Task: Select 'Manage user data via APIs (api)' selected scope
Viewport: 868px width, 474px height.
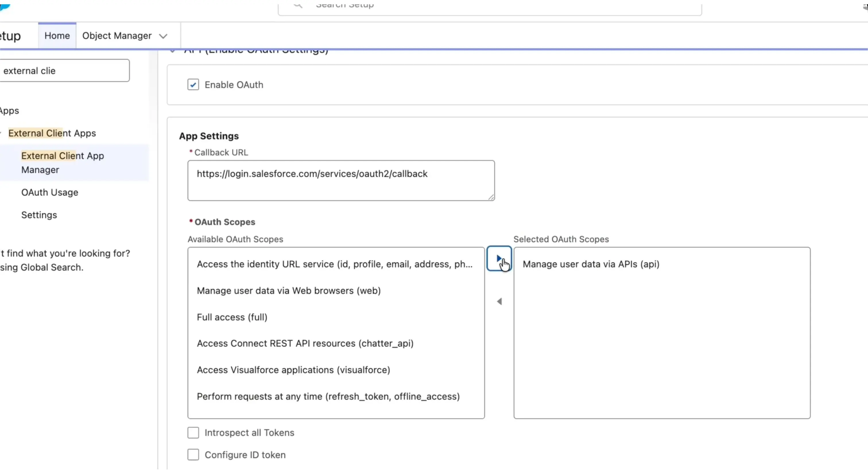Action: coord(662,264)
